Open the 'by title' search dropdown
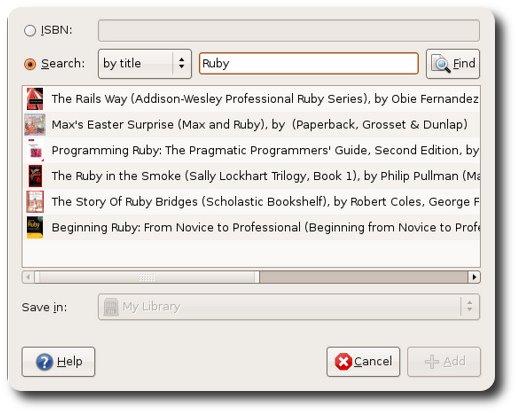518x414 pixels. pos(145,64)
